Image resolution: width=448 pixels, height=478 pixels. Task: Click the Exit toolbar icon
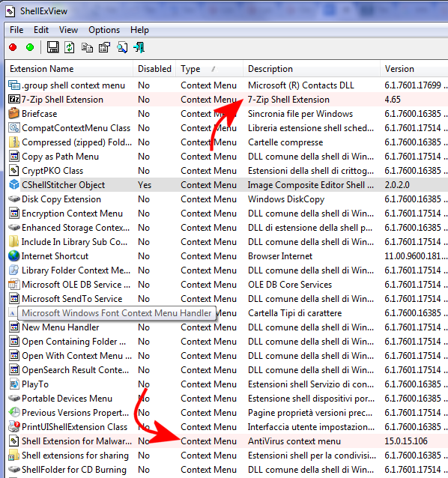[x=139, y=47]
